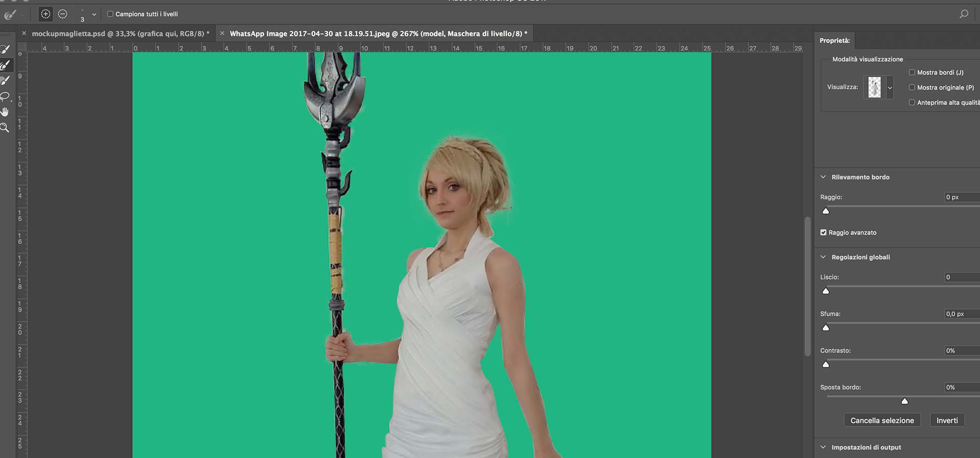Screen dimensions: 980x458
Task: Enable Mostra originale (P) checkbox
Action: [912, 87]
